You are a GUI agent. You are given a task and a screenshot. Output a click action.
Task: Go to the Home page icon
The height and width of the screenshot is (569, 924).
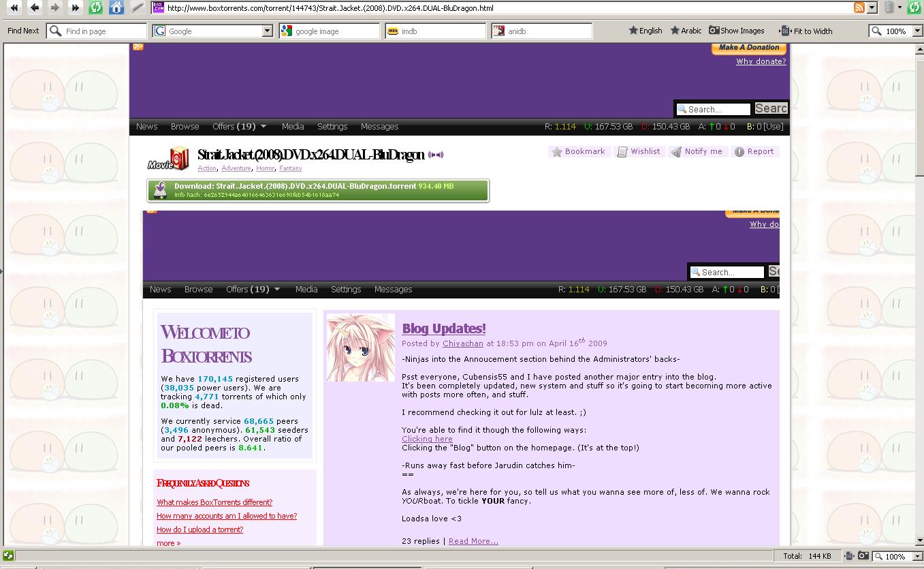[x=116, y=7]
